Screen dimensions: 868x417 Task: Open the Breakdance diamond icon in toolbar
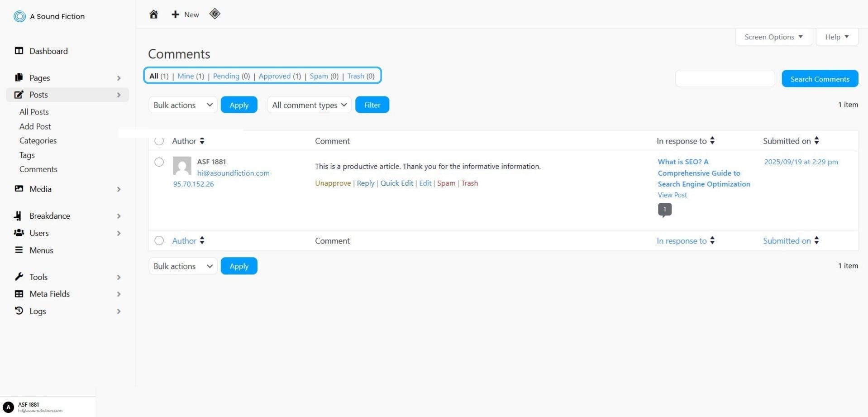[x=215, y=14]
